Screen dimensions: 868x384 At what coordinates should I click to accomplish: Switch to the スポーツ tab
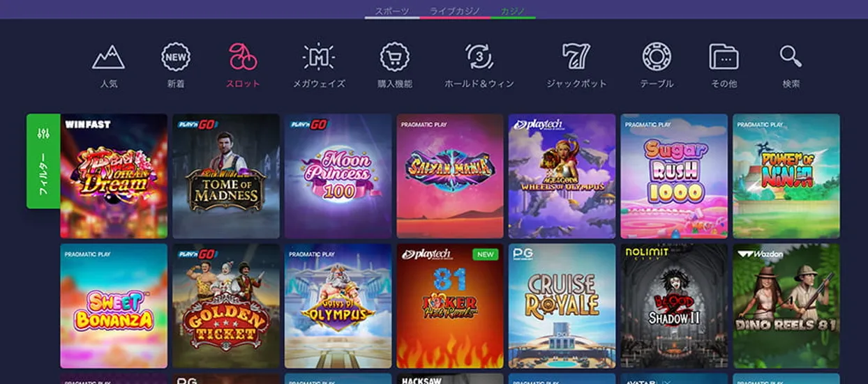[391, 11]
